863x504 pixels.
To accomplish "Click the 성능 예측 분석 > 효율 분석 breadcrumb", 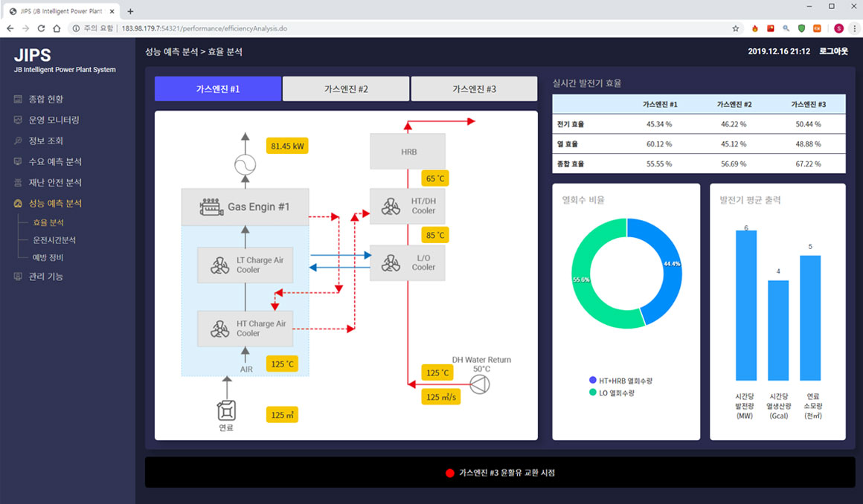I will point(193,52).
